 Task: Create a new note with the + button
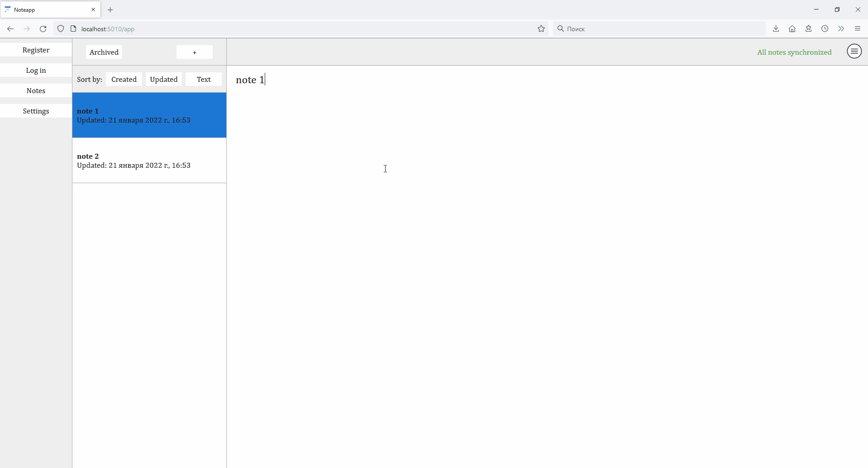point(195,52)
